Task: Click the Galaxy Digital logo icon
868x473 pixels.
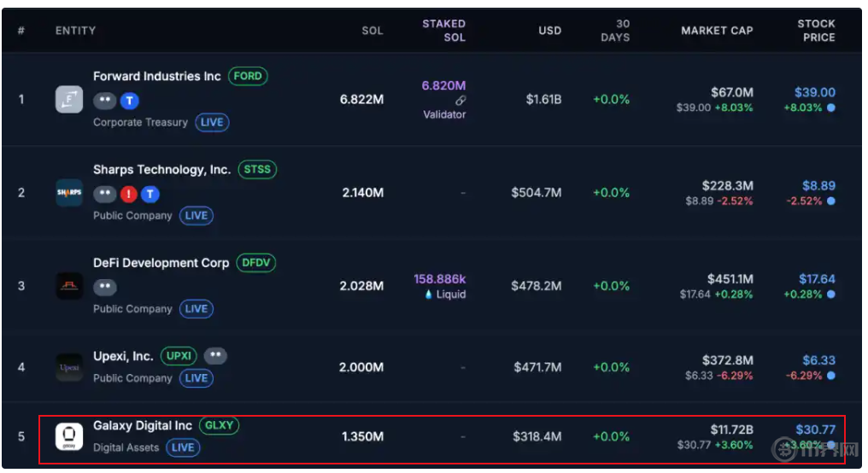Action: [x=69, y=436]
